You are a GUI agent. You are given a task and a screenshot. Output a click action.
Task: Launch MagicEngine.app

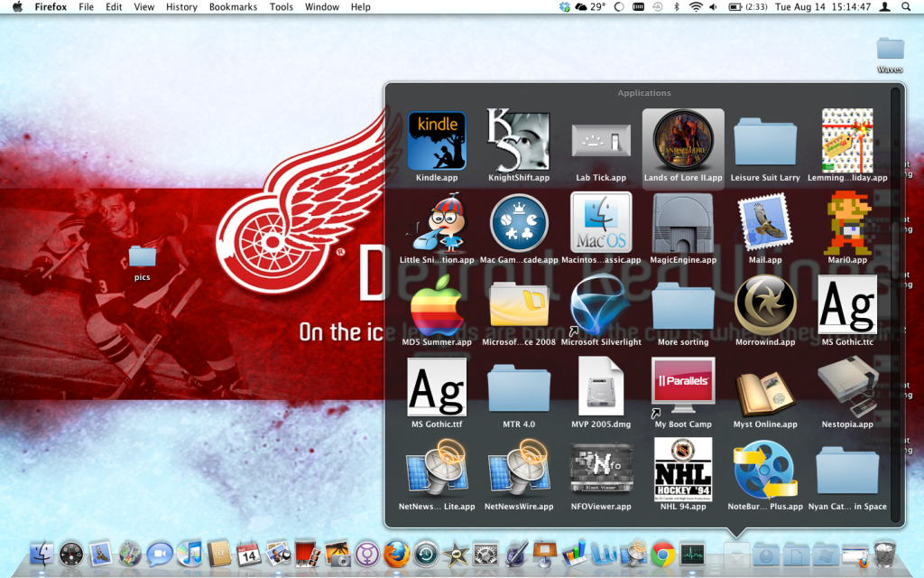683,224
